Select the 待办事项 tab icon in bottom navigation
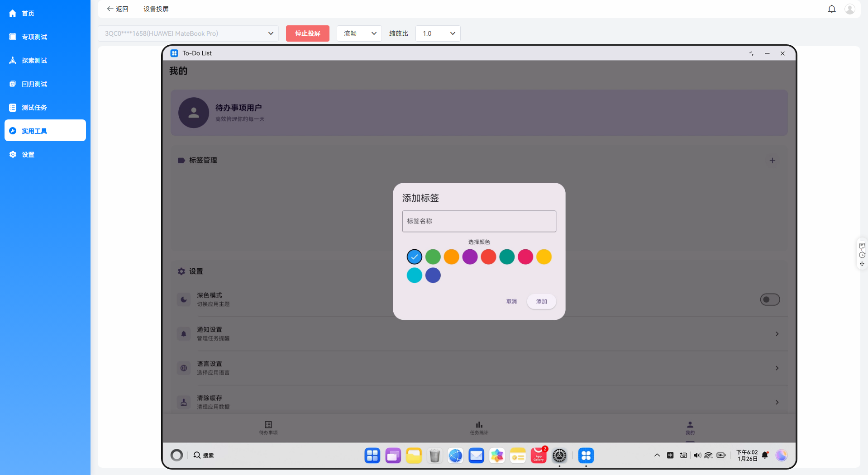 tap(268, 424)
